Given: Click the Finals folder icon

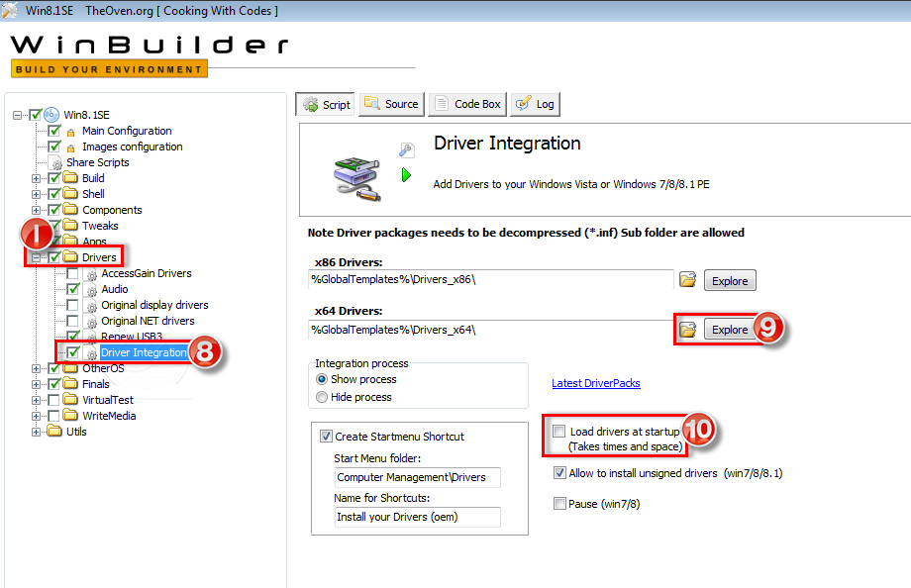Looking at the screenshot, I should coord(70,383).
